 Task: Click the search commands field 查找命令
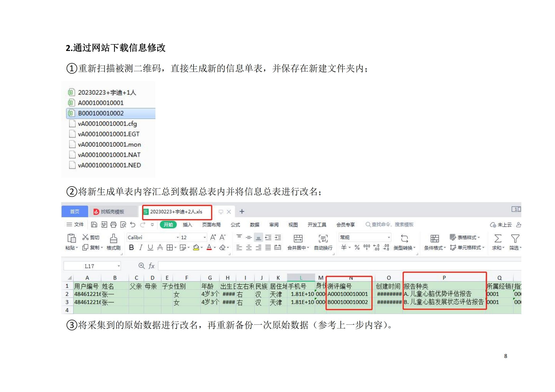click(390, 224)
